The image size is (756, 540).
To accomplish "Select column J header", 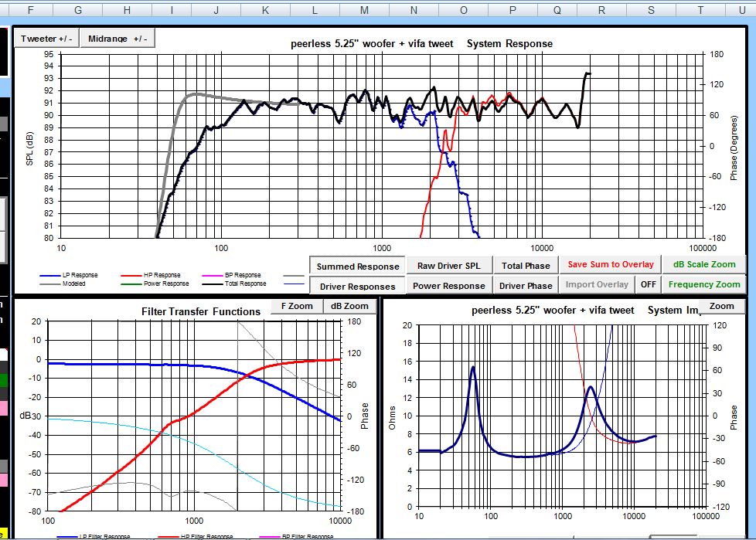I will [216, 9].
